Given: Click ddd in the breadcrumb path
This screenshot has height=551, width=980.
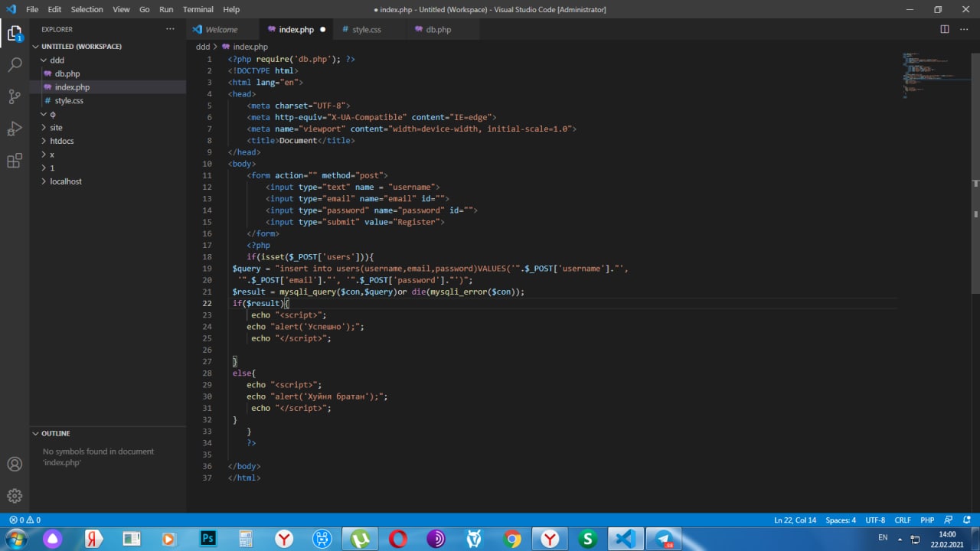Looking at the screenshot, I should pyautogui.click(x=203, y=47).
